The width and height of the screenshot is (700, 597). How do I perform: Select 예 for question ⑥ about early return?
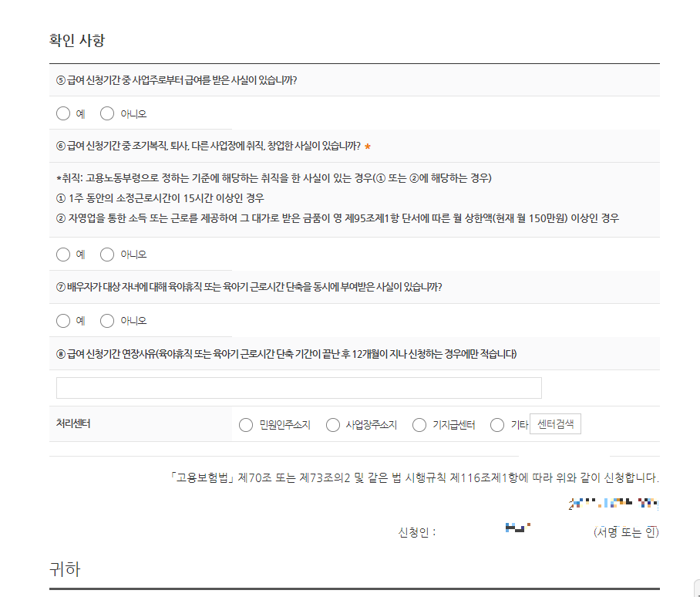coord(63,254)
